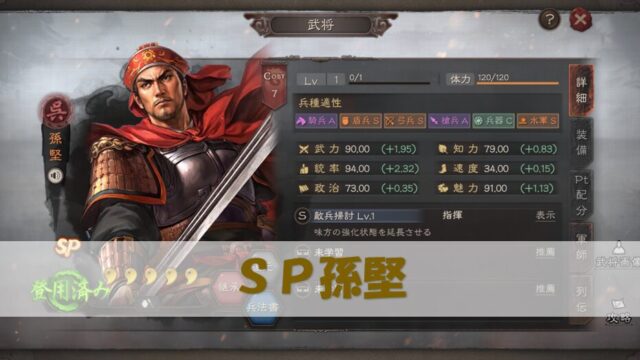The width and height of the screenshot is (640, 360).
Task: Play the voice speaker icon under 孫堅
Action: click(x=56, y=176)
